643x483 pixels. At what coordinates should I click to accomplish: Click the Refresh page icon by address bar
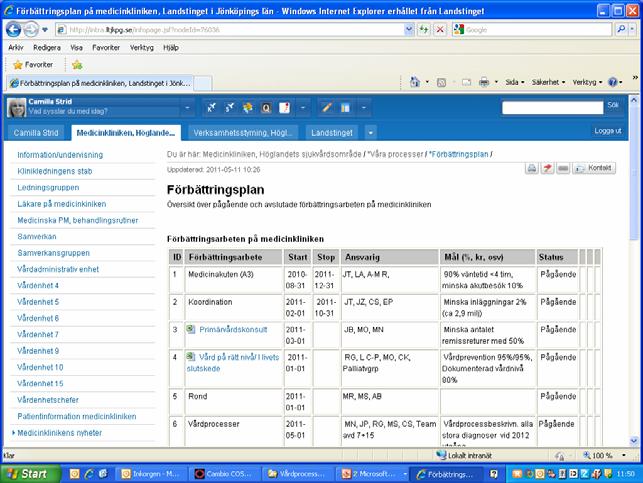coord(424,30)
